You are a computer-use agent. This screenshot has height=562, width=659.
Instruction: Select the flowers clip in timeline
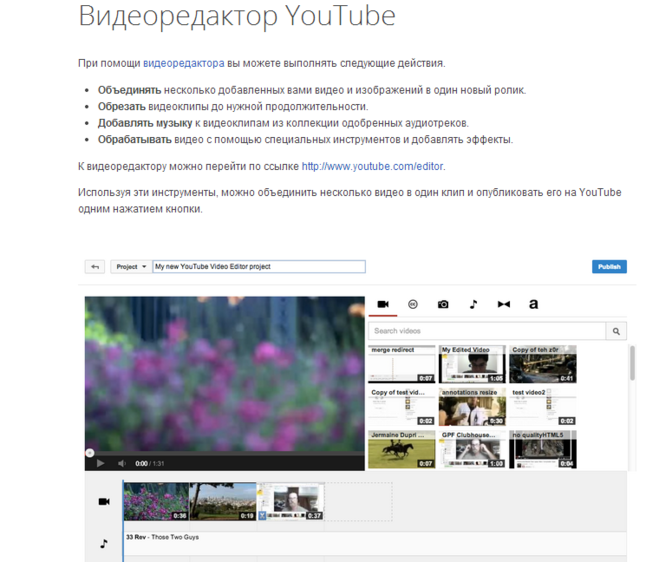coord(156,501)
